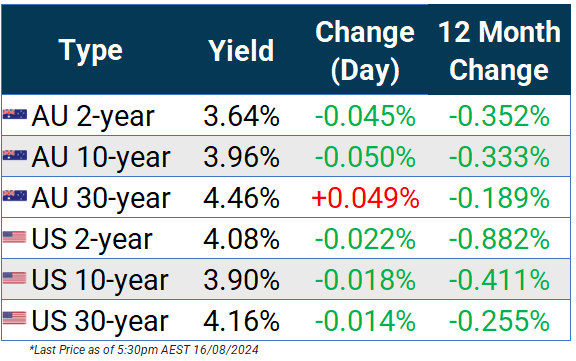Click the Change (Day) column header
576x361 pixels.
(x=365, y=51)
